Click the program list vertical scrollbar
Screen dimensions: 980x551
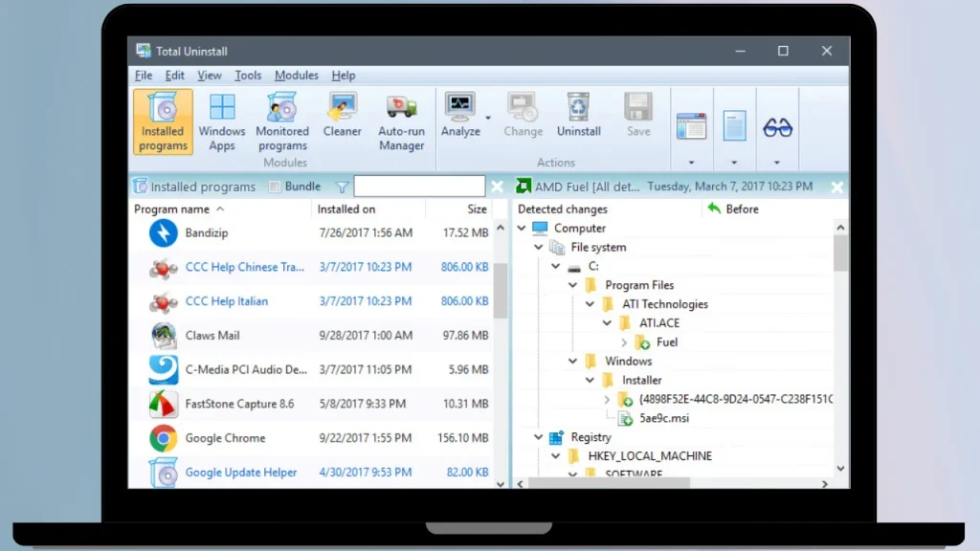[x=500, y=291]
